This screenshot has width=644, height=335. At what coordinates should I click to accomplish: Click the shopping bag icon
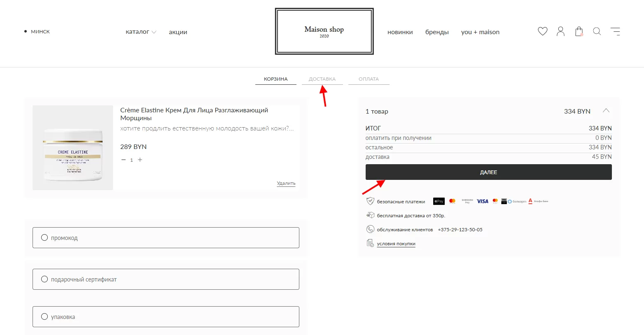point(579,31)
